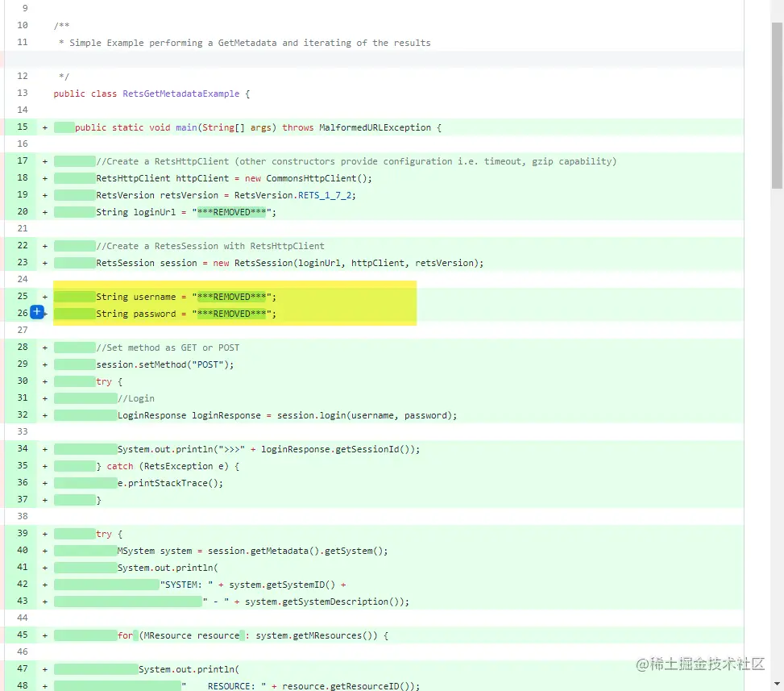
Task: Select line number 13
Action: 23,93
